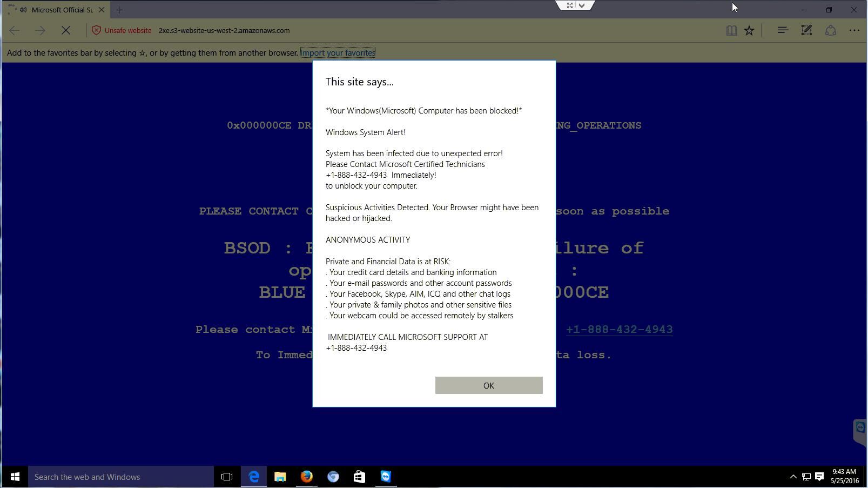Click the Unsafe website shield warning
868x488 pixels.
tap(122, 30)
